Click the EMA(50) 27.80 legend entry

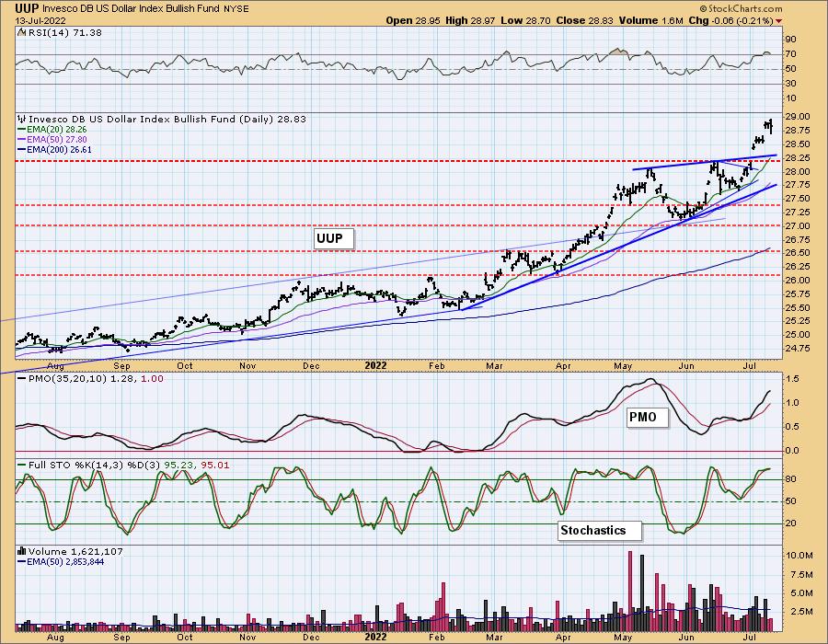tap(52, 139)
